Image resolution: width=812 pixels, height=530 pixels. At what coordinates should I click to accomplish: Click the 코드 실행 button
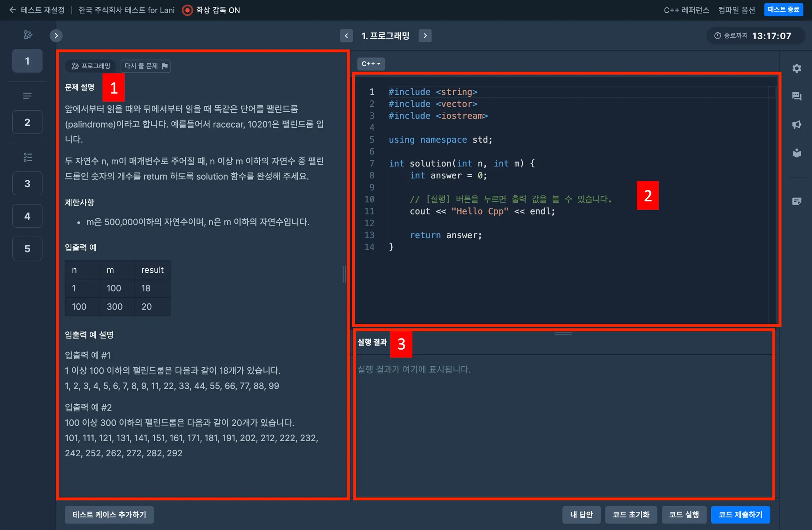point(684,515)
